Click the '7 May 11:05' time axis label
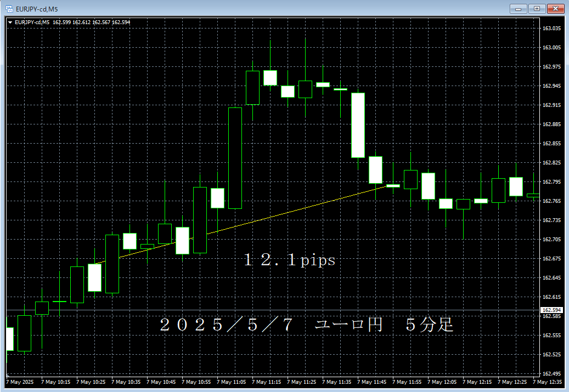This screenshot has height=392, width=569. [x=232, y=382]
